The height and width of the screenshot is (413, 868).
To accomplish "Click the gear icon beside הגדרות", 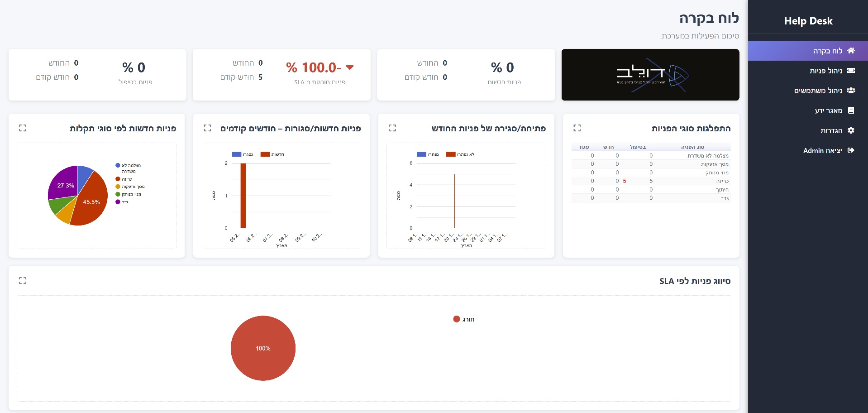I will pyautogui.click(x=851, y=130).
